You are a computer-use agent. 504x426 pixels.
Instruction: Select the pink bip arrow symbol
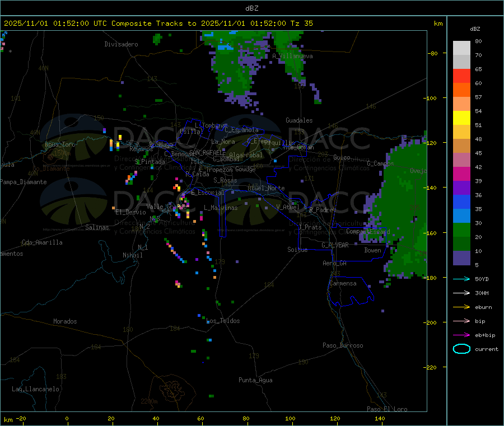pyautogui.click(x=461, y=321)
